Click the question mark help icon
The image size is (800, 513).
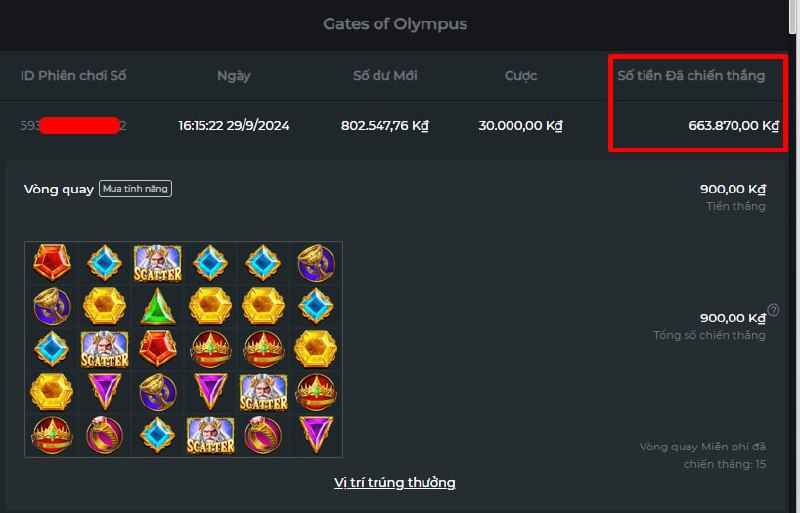coord(773,310)
